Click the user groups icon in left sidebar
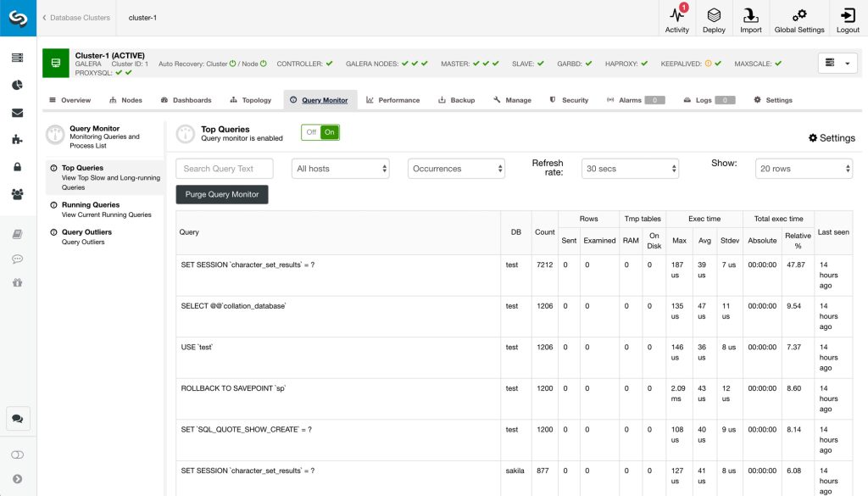 tap(18, 193)
